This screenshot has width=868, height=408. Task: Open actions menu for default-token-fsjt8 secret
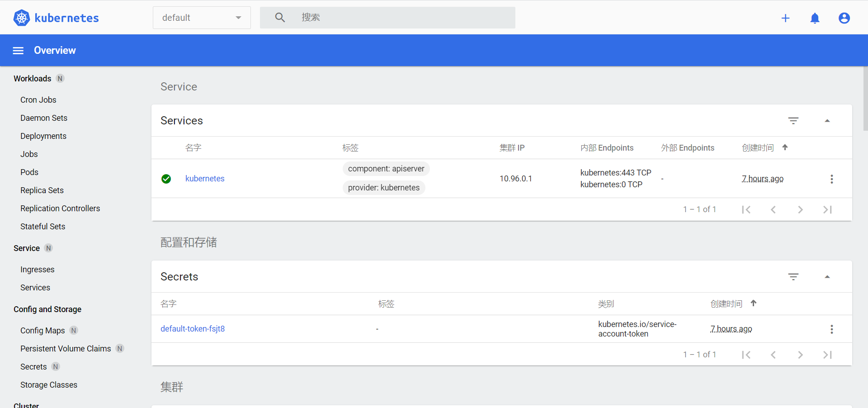[831, 329]
